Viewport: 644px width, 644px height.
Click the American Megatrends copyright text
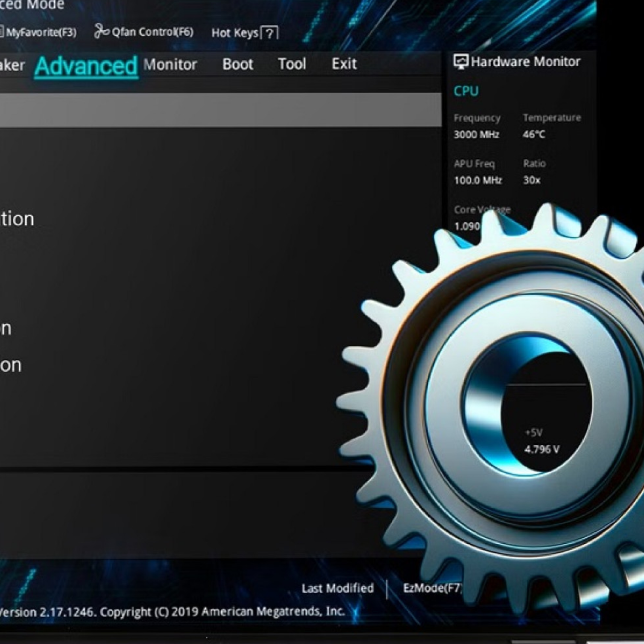[x=222, y=612]
